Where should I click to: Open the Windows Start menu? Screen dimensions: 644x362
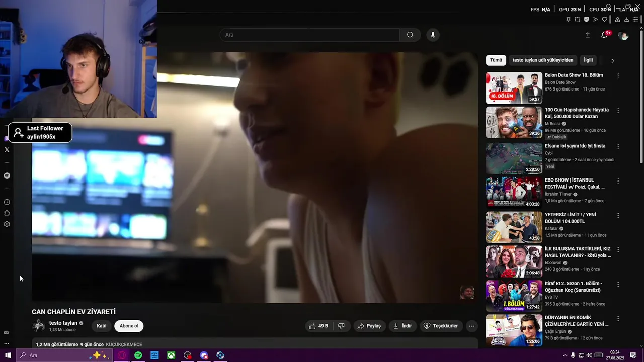click(x=8, y=355)
